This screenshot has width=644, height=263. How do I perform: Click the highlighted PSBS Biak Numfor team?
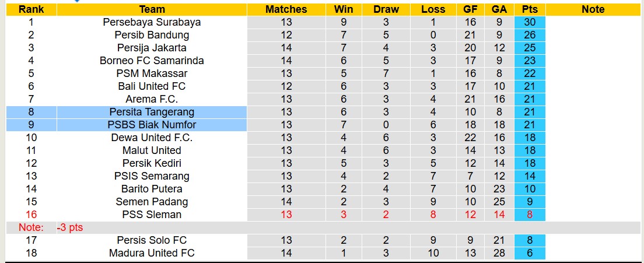[x=152, y=125]
